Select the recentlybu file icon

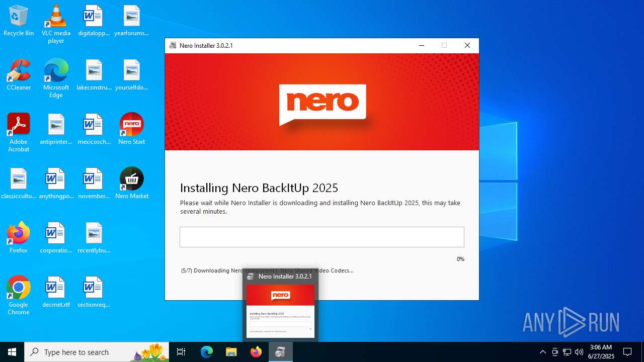click(x=94, y=238)
